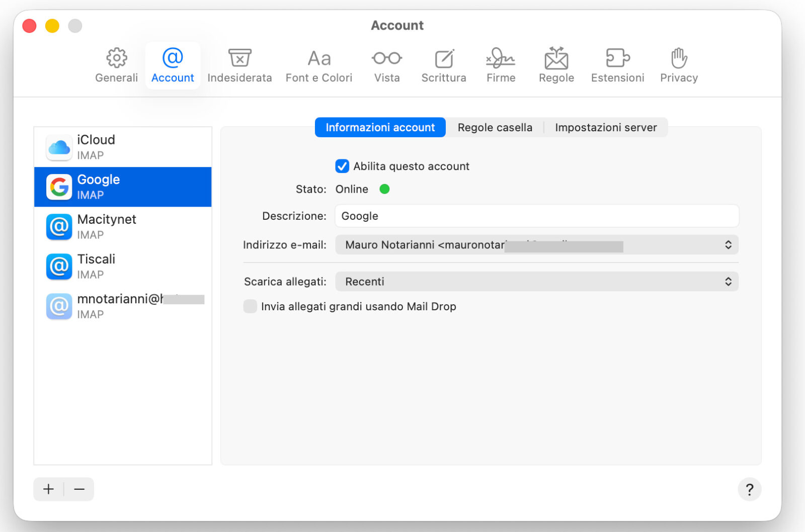Open the Scrittura composing settings
Screen dimensions: 805x532
(x=444, y=64)
